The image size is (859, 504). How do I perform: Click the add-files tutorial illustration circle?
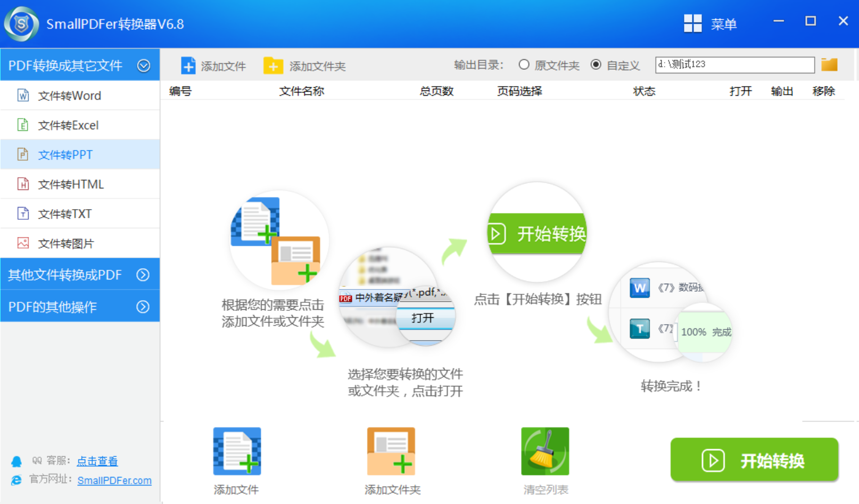click(x=279, y=241)
